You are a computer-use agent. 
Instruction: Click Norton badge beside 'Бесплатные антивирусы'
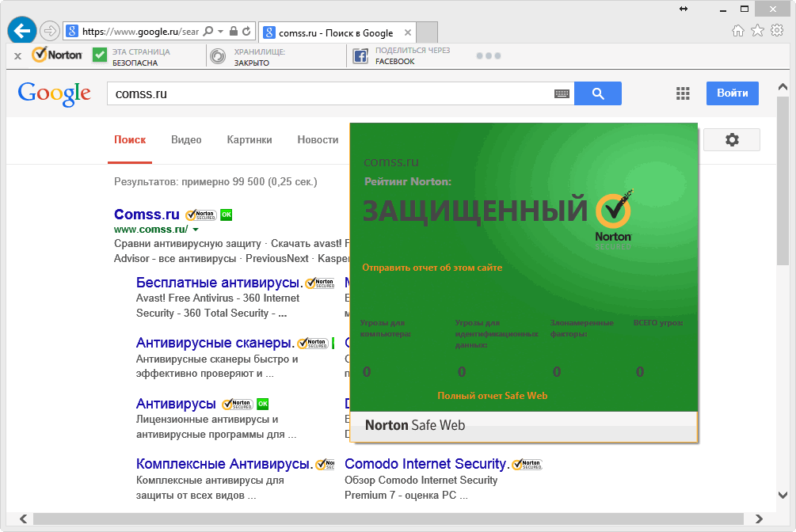(x=320, y=283)
